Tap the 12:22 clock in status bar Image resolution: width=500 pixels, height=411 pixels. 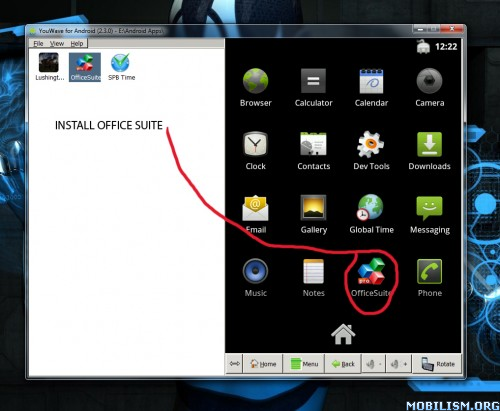446,47
